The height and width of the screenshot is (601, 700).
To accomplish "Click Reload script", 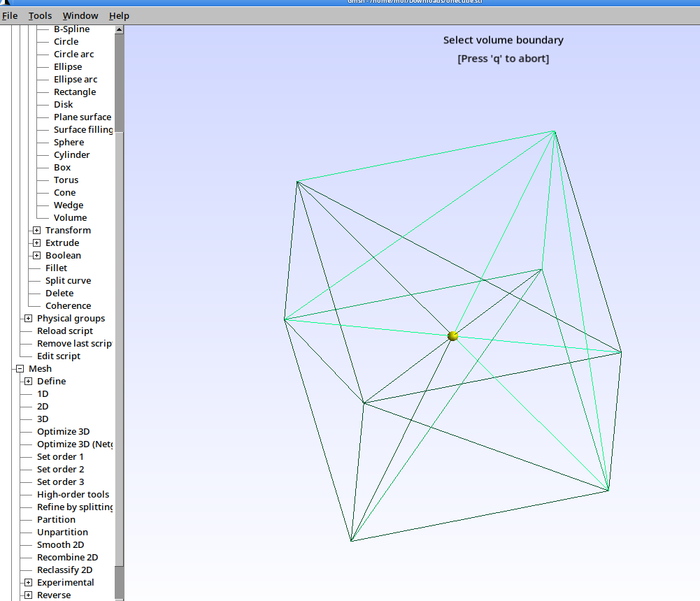I will [x=65, y=331].
